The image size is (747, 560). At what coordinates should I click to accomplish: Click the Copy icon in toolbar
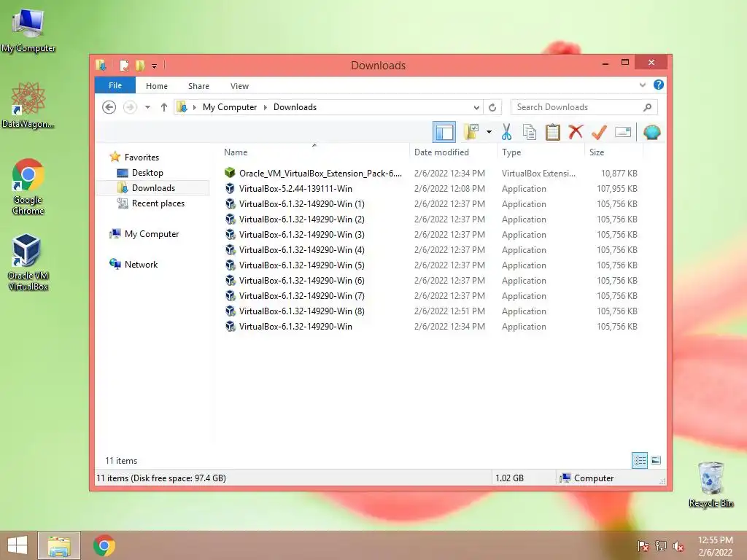(530, 132)
